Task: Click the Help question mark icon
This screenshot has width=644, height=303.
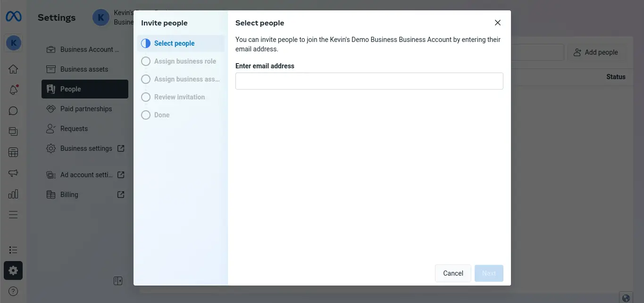Action: (13, 291)
